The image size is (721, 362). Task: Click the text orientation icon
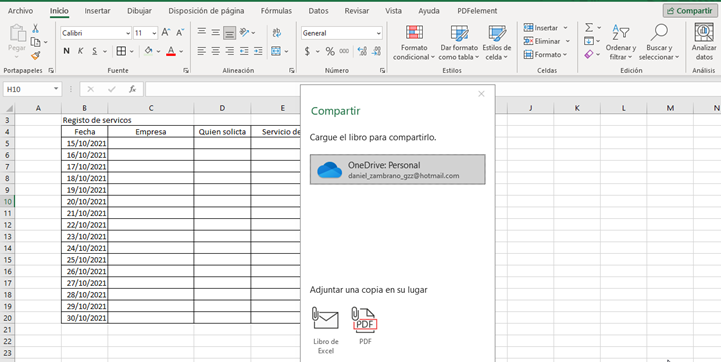pos(245,32)
